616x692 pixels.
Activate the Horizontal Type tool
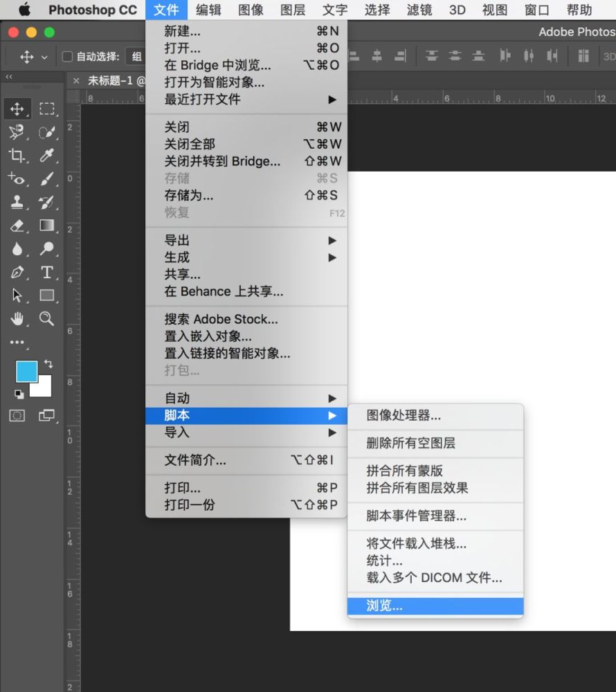(46, 272)
